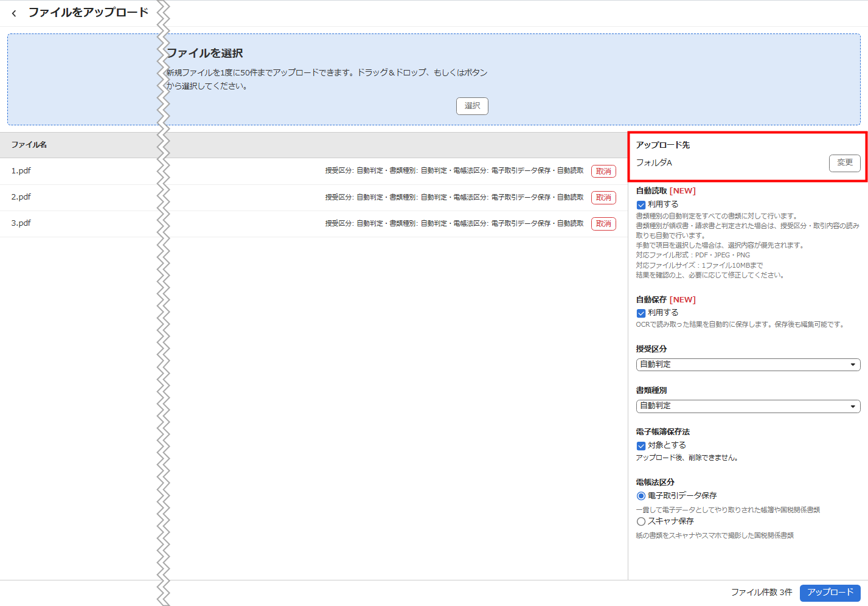This screenshot has height=606, width=868.
Task: Click the back arrow beside ファイルをアップロード
Action: 14,13
